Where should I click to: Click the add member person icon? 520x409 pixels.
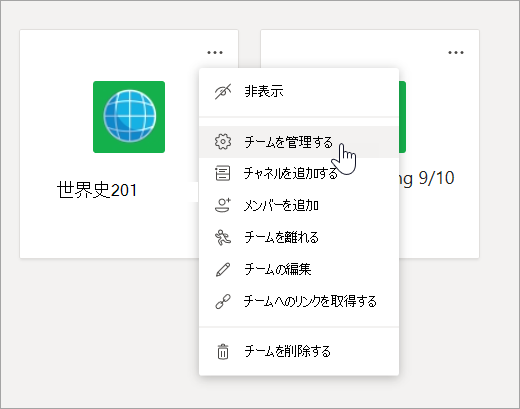(223, 205)
